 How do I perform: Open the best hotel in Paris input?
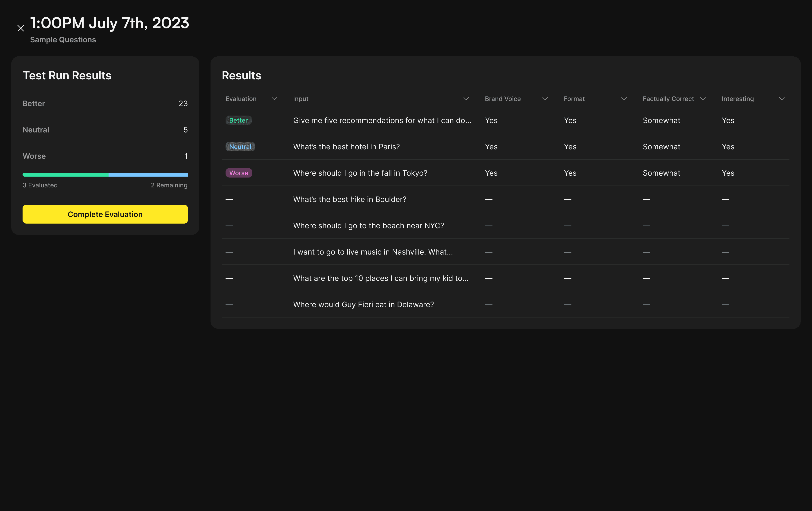click(346, 147)
